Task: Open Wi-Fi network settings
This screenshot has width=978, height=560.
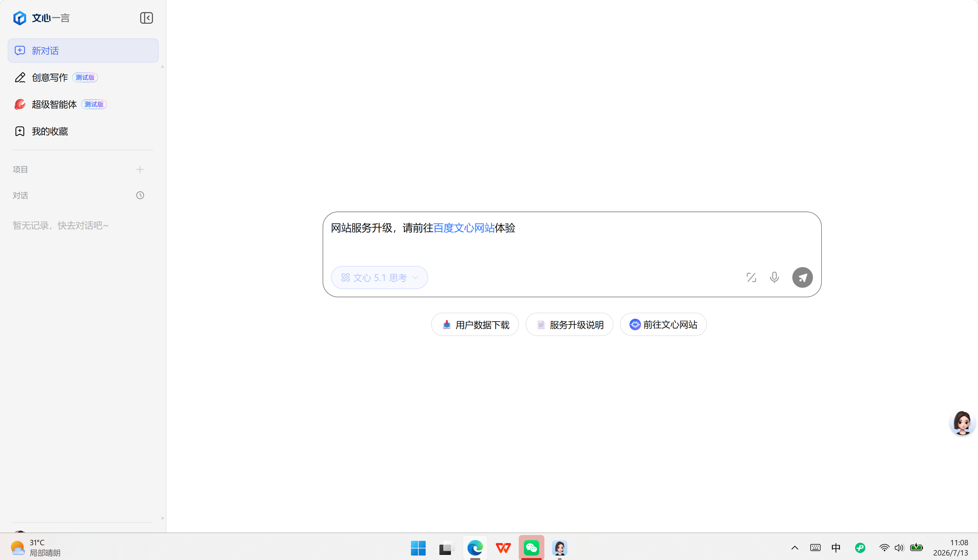Action: pos(884,548)
